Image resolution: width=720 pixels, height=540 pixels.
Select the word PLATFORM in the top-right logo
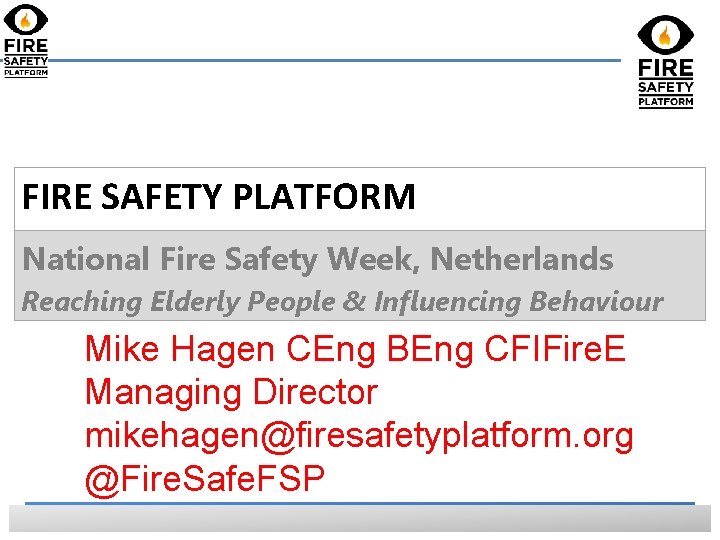click(665, 101)
